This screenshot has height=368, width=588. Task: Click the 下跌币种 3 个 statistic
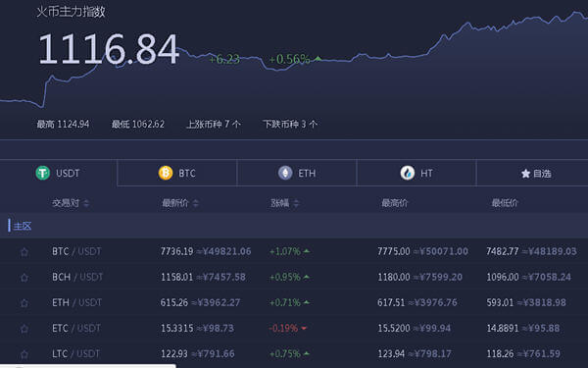pos(290,124)
